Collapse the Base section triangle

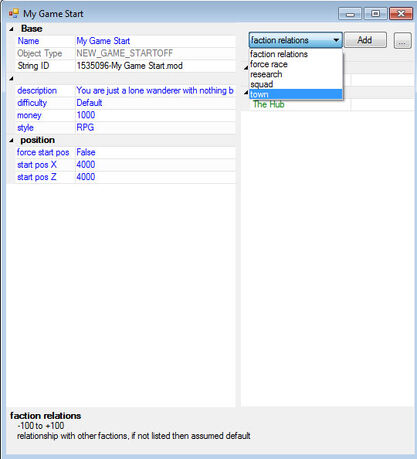tap(11, 29)
